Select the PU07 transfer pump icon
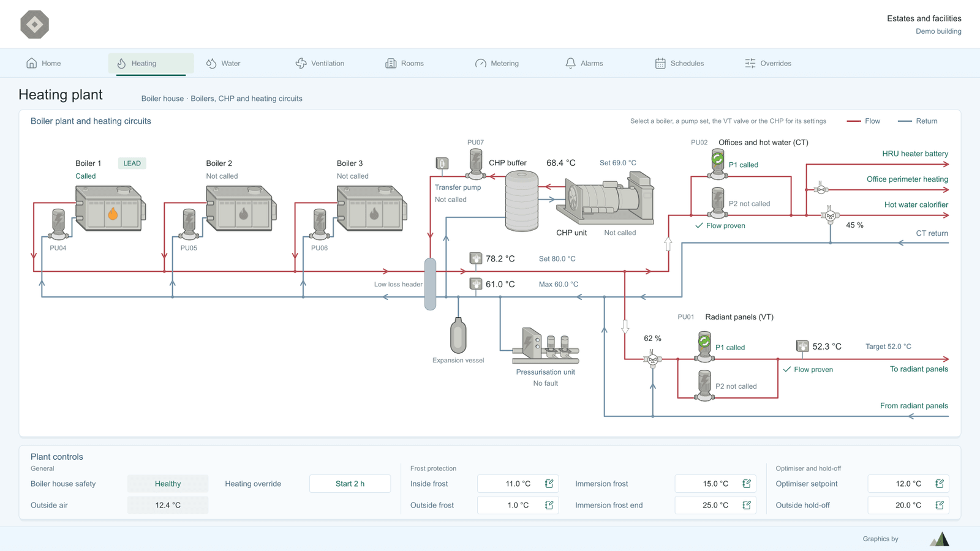 click(x=476, y=164)
